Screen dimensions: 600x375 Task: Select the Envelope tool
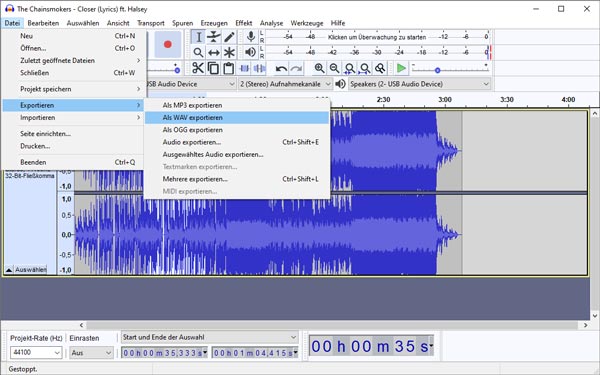point(214,37)
